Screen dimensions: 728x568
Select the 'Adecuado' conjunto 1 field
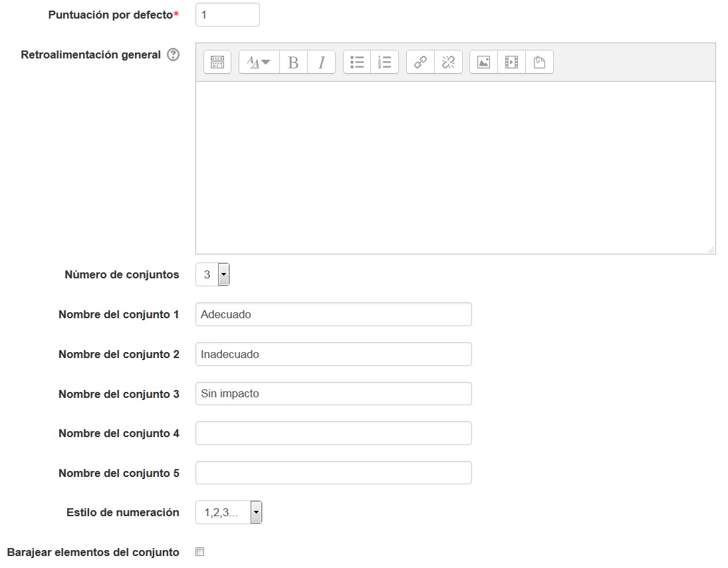pyautogui.click(x=333, y=314)
